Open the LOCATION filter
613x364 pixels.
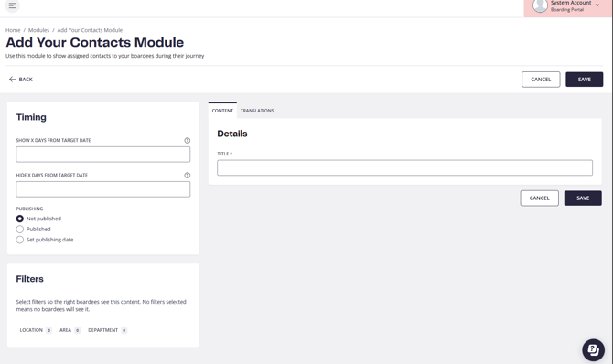36,330
